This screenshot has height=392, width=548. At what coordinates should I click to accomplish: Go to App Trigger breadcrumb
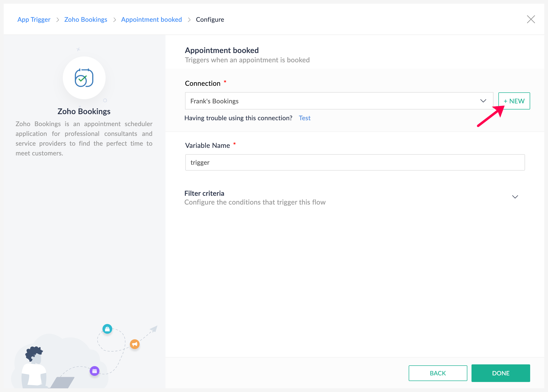pos(34,20)
